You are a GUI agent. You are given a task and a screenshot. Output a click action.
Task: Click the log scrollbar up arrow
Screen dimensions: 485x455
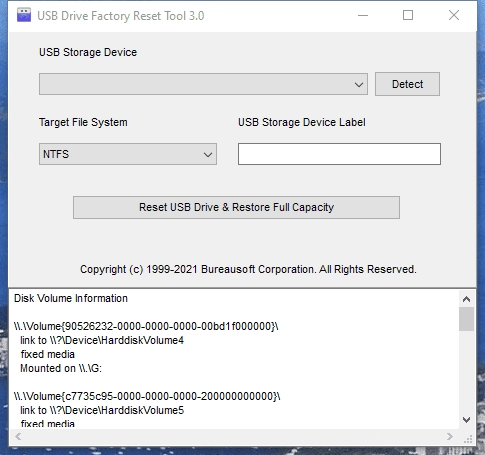pos(466,299)
